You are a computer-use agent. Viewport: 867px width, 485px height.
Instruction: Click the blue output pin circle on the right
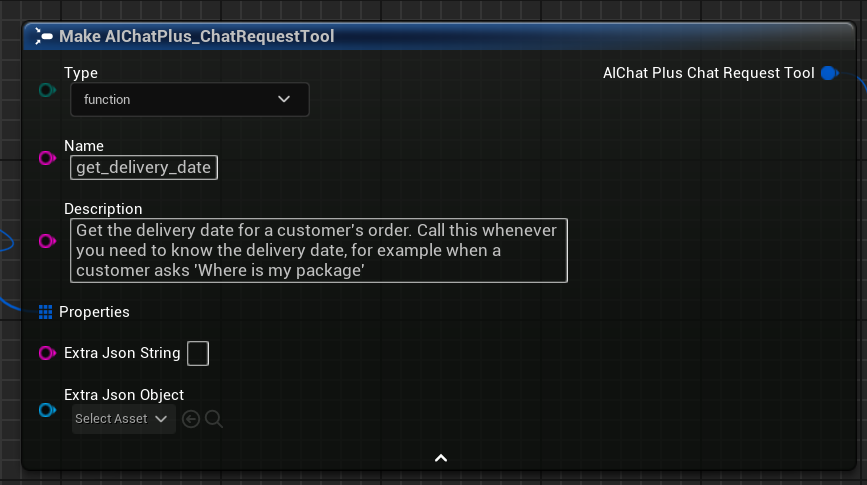click(x=828, y=73)
